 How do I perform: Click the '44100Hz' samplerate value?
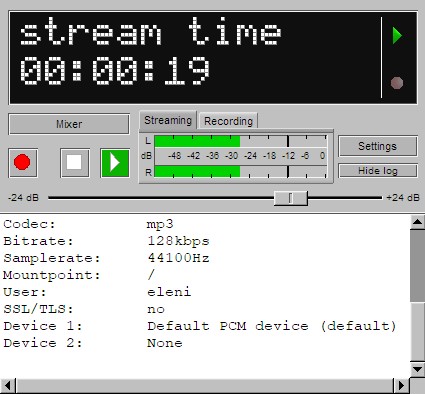pyautogui.click(x=178, y=258)
